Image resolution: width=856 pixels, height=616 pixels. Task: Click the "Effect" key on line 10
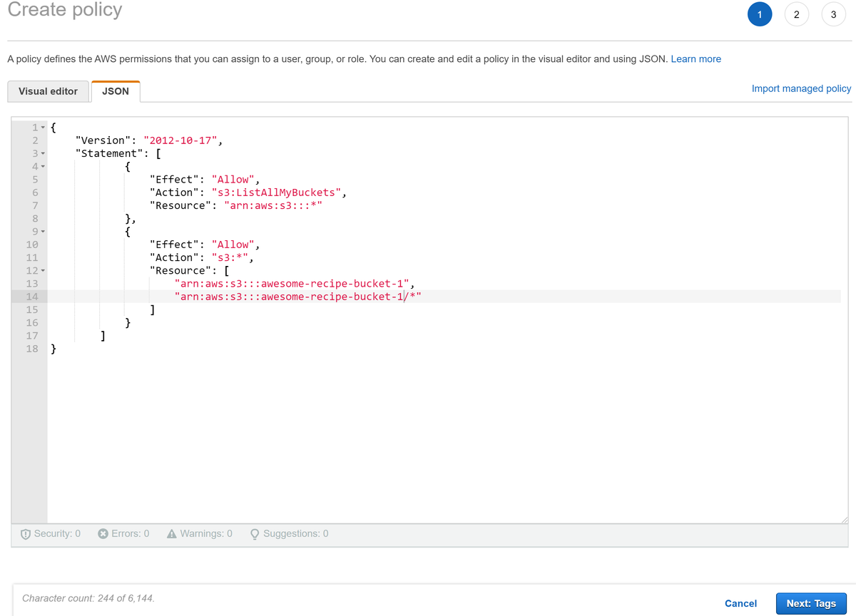pos(175,245)
